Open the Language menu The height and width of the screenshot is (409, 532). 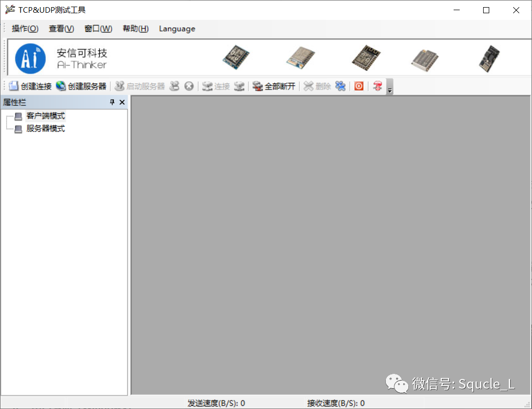tap(177, 29)
